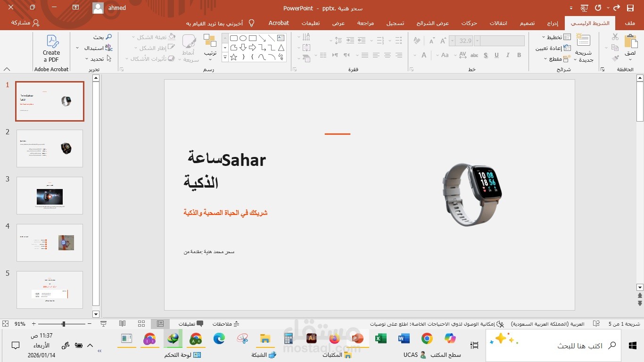644x362 pixels.
Task: Switch to the Insert (إدراج) ribbon tab
Action: click(552, 23)
